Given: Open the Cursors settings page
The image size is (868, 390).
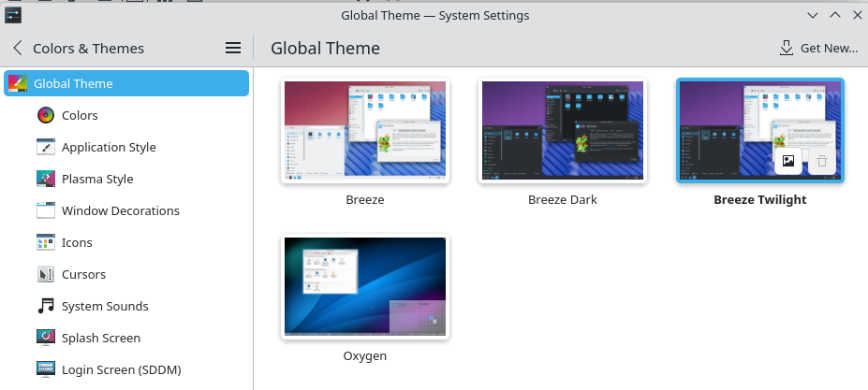Looking at the screenshot, I should click(126, 274).
